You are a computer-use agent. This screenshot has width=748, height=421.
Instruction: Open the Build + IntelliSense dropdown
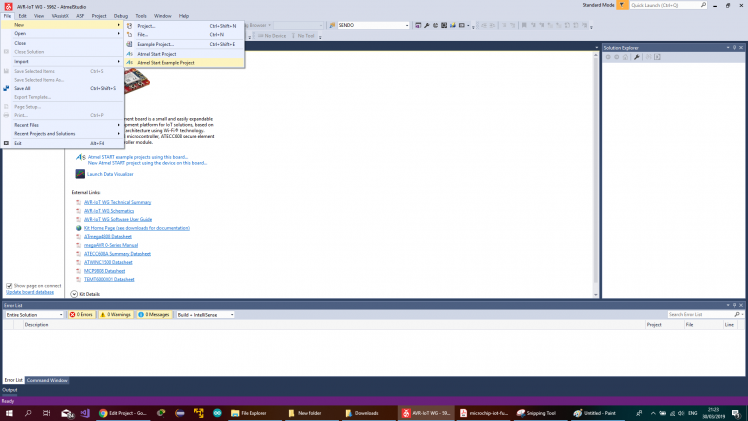tap(204, 314)
